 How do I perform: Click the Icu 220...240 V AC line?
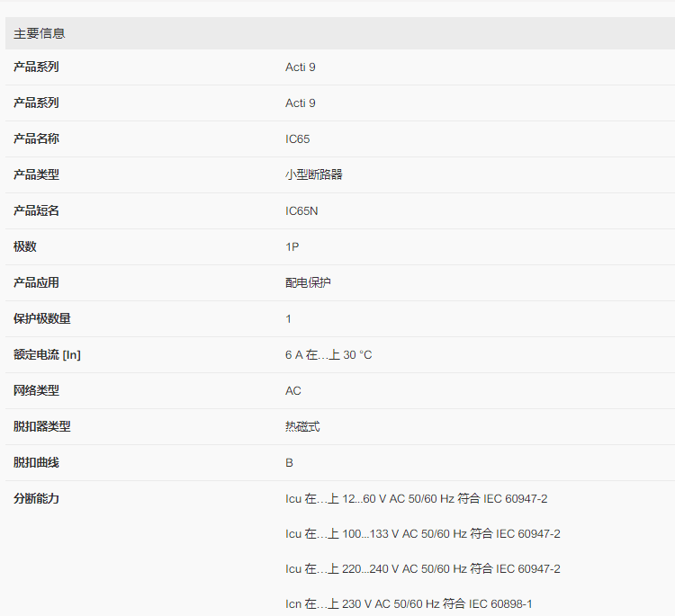[x=423, y=568]
